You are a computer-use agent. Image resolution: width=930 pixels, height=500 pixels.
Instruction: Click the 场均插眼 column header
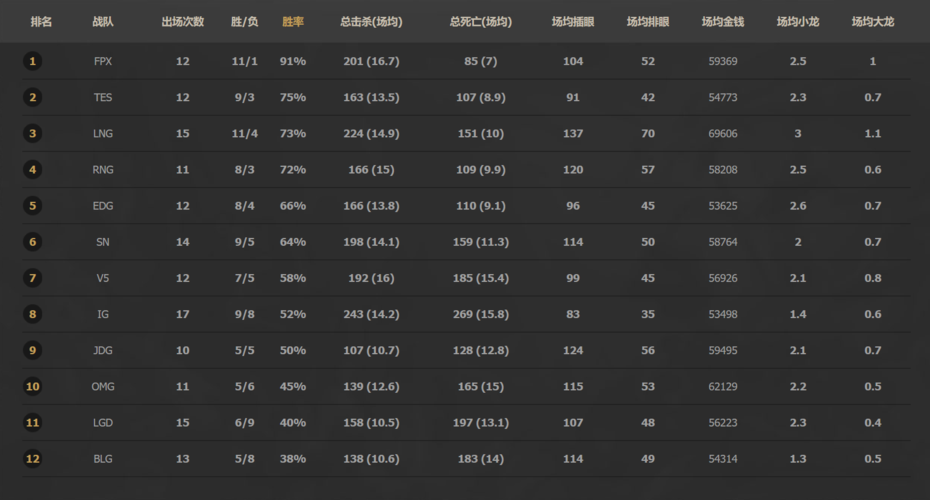click(573, 22)
